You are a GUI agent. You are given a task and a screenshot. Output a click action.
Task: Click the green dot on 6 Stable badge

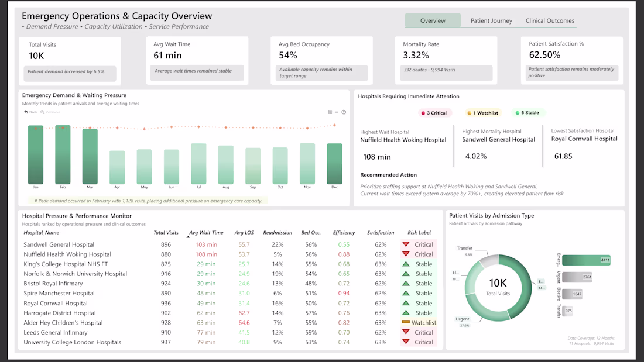[x=517, y=112]
